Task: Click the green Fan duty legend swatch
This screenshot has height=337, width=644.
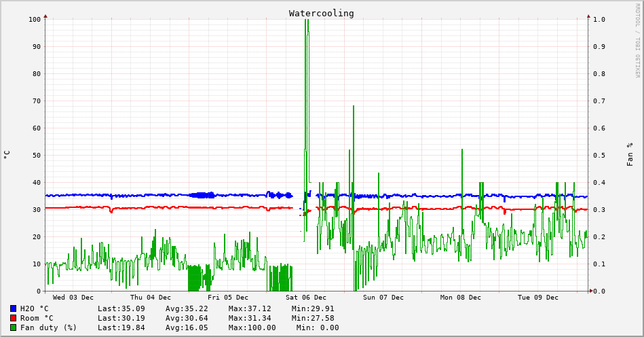Action: [x=13, y=327]
